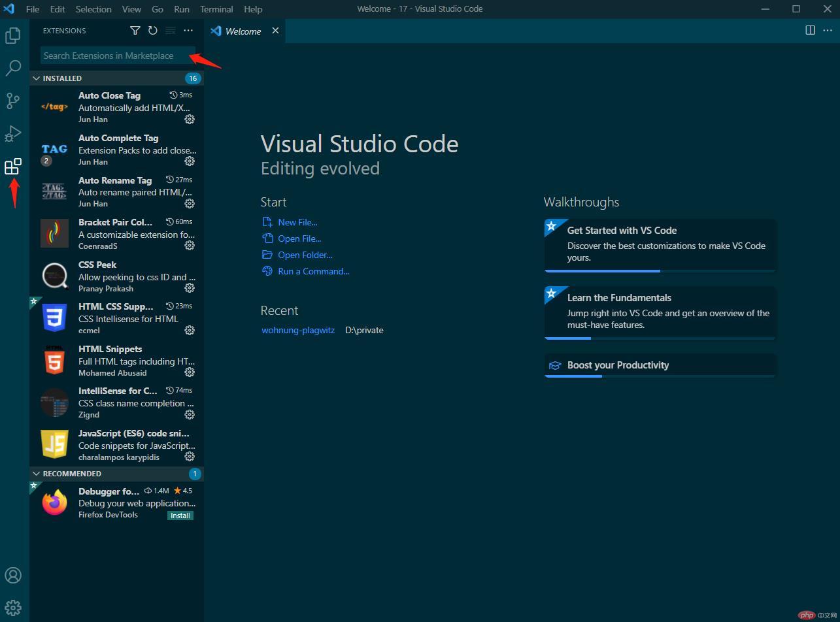Open the Search view in activity bar
Screen dimensions: 840x622
point(13,68)
